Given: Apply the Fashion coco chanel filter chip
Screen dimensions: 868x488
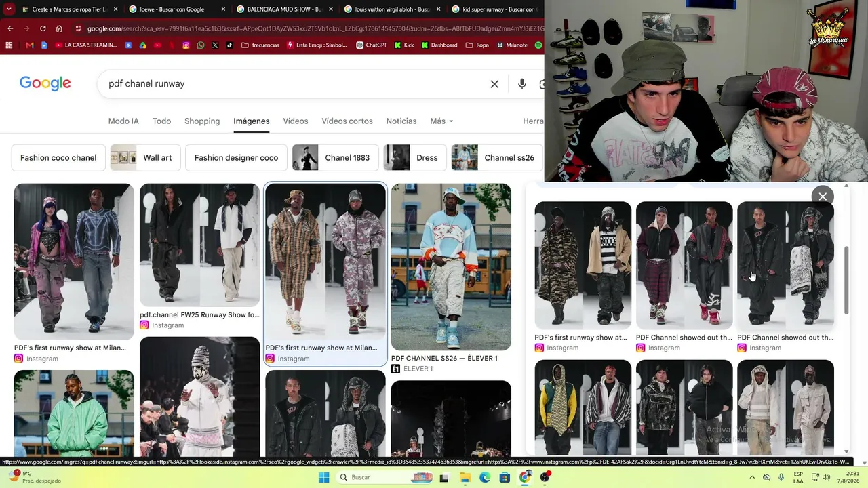Looking at the screenshot, I should [58, 157].
